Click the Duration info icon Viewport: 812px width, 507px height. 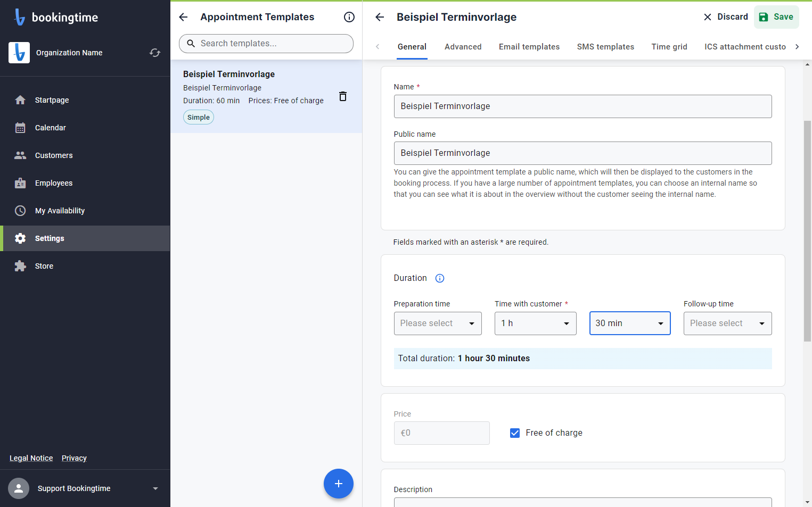point(440,278)
